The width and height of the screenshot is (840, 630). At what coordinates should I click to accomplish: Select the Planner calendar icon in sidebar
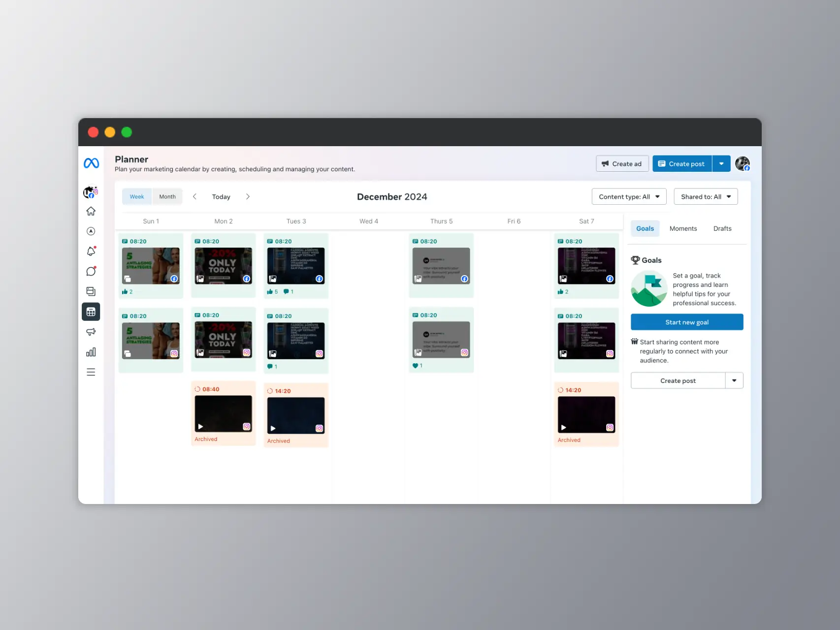click(91, 312)
